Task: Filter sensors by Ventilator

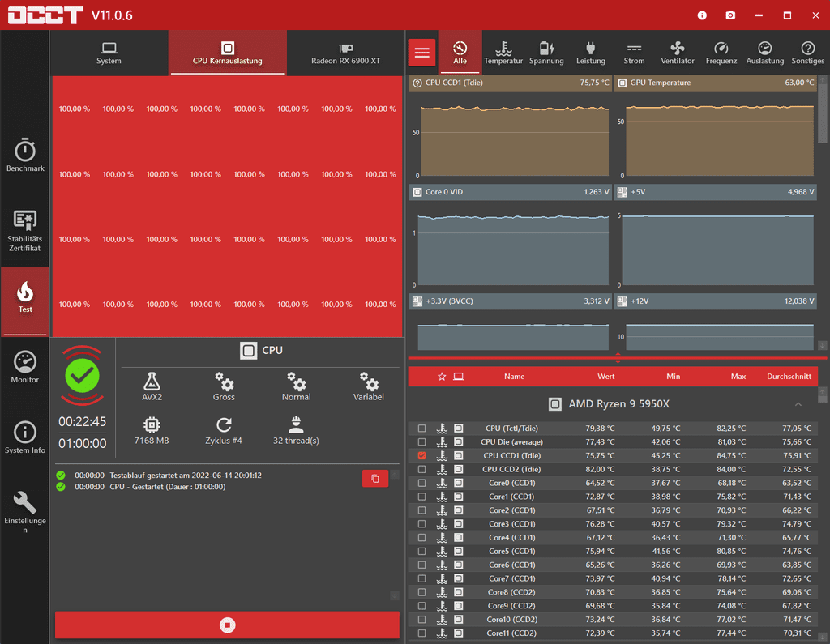Action: click(678, 53)
